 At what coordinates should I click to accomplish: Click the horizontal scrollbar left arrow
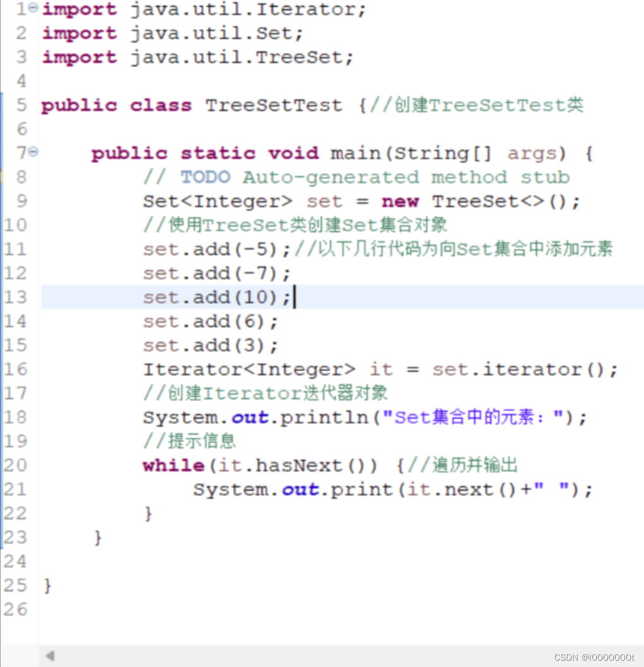50,656
